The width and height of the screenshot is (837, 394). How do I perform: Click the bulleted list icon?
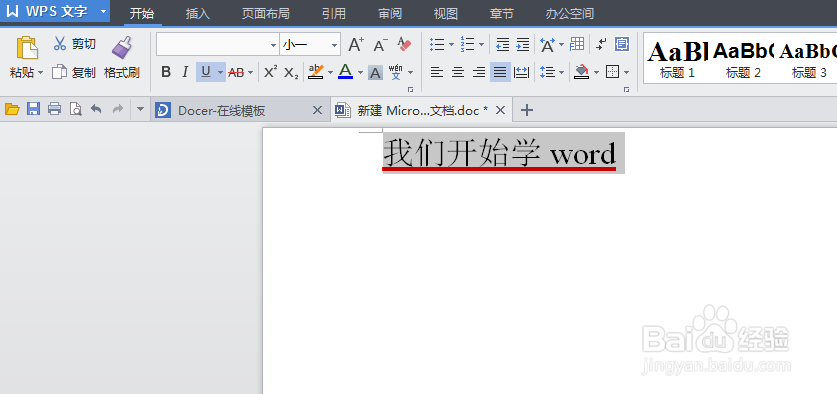point(437,45)
